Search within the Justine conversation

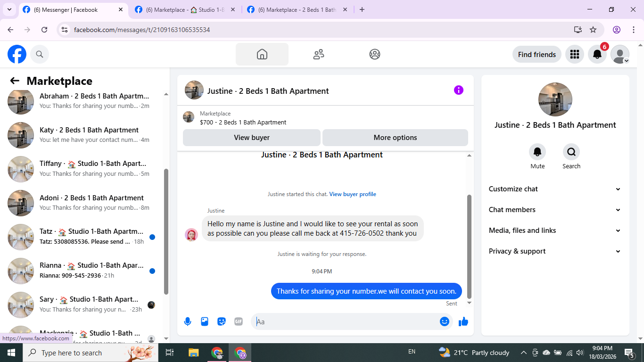tap(571, 152)
